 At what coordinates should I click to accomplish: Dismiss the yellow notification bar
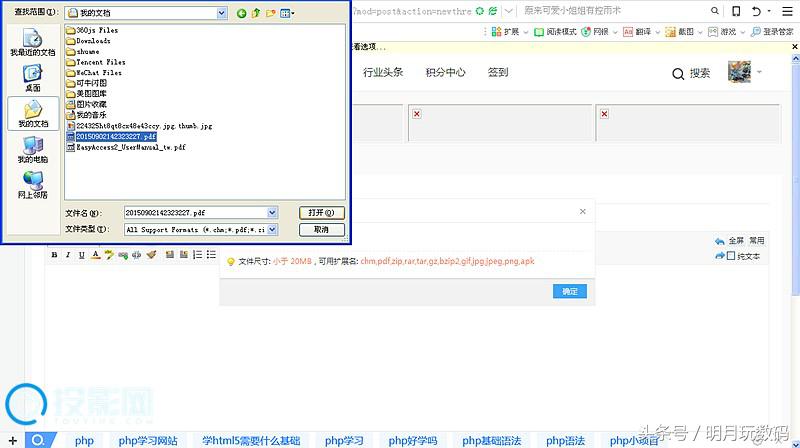(794, 46)
